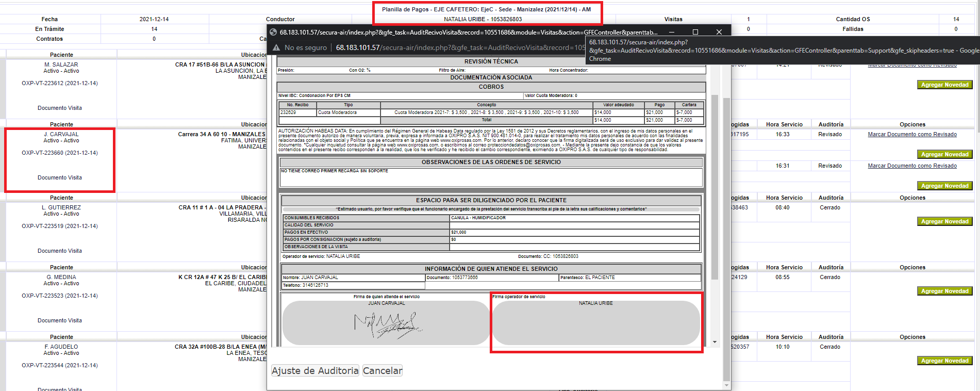This screenshot has width=980, height=391.
Task: Click the Cancelar button in the popup
Action: tap(383, 370)
